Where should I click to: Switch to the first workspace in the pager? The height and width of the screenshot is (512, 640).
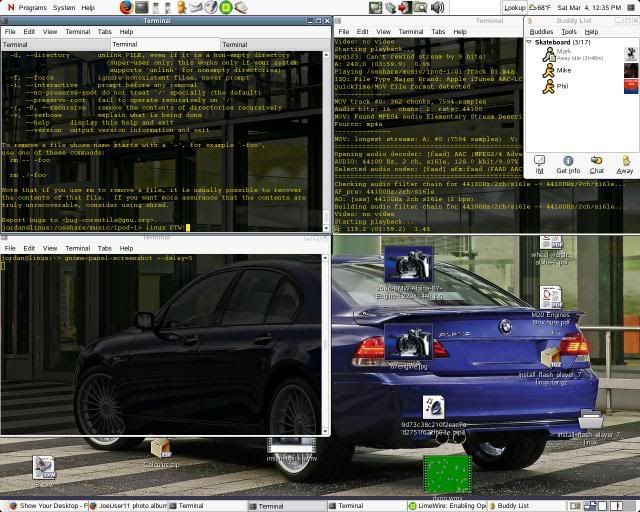point(589,506)
